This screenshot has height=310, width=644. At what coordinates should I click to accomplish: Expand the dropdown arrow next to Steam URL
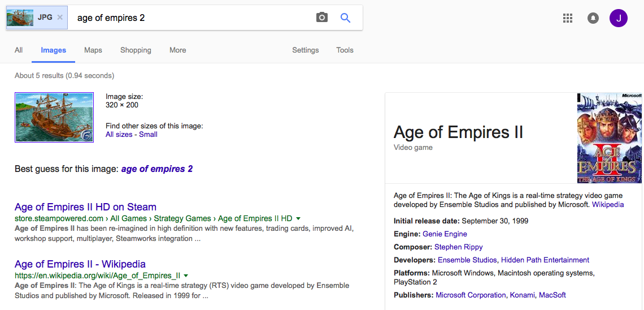(298, 218)
